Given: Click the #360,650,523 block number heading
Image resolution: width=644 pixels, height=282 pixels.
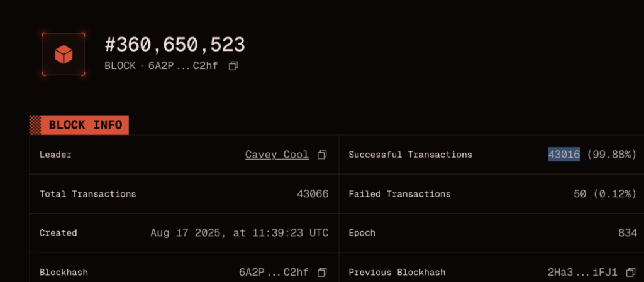Looking at the screenshot, I should [x=174, y=45].
